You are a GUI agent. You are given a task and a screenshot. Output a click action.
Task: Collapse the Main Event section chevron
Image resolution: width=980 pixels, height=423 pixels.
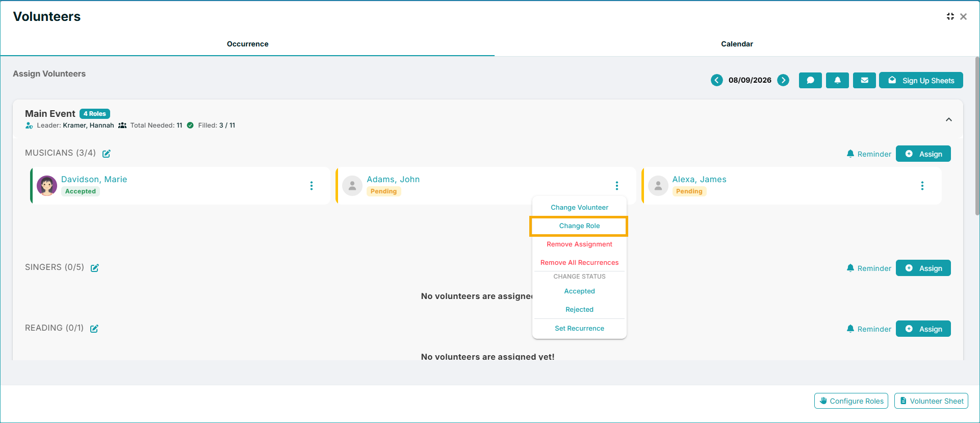(x=949, y=119)
